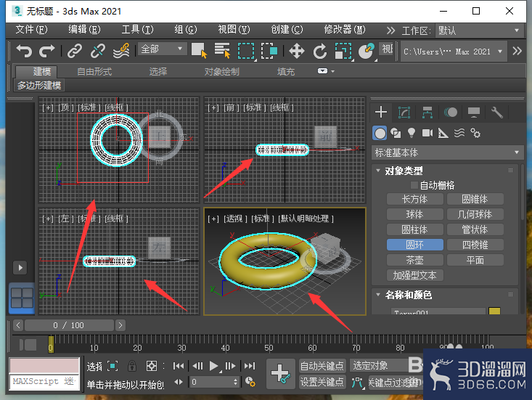Open the yellow object color swatch
The width and height of the screenshot is (532, 400).
pos(494,311)
